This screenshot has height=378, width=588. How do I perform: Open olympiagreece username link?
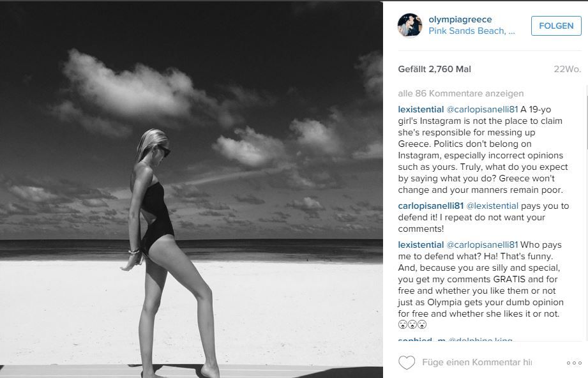pyautogui.click(x=460, y=20)
